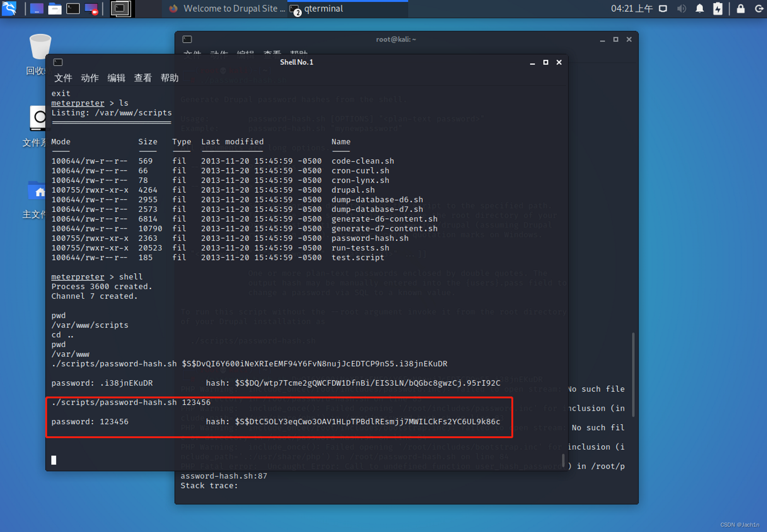Click the 04:21 clock in the panel
The width and height of the screenshot is (767, 532).
coord(632,9)
